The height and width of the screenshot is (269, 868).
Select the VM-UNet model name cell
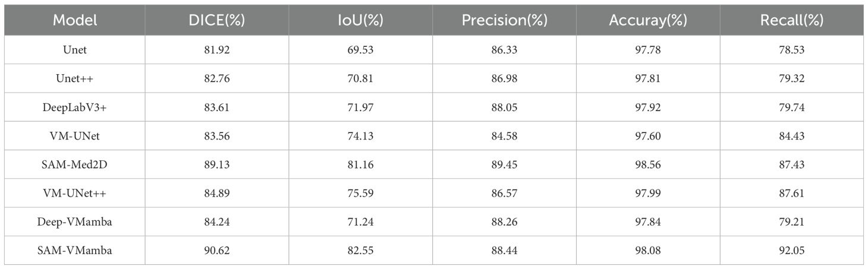[75, 136]
